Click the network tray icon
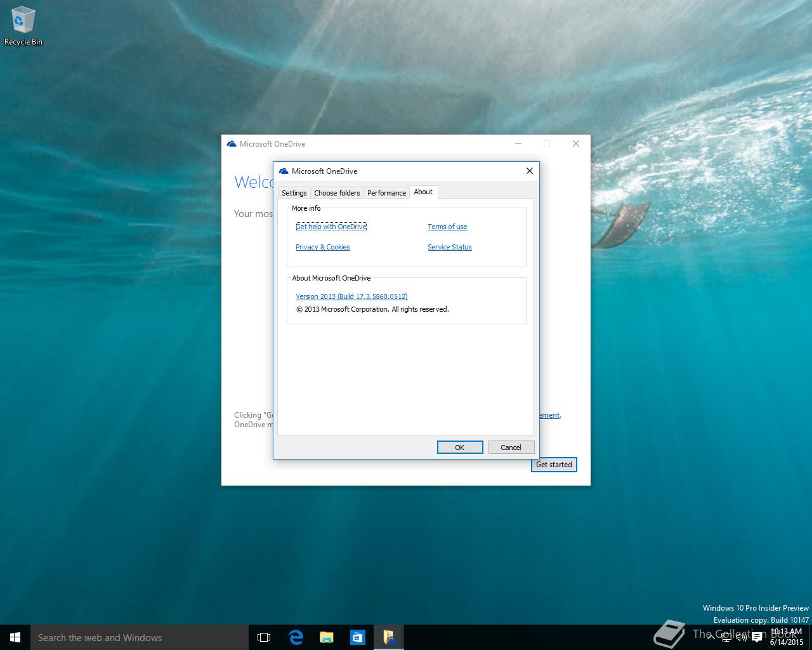Image resolution: width=812 pixels, height=650 pixels. coord(726,638)
